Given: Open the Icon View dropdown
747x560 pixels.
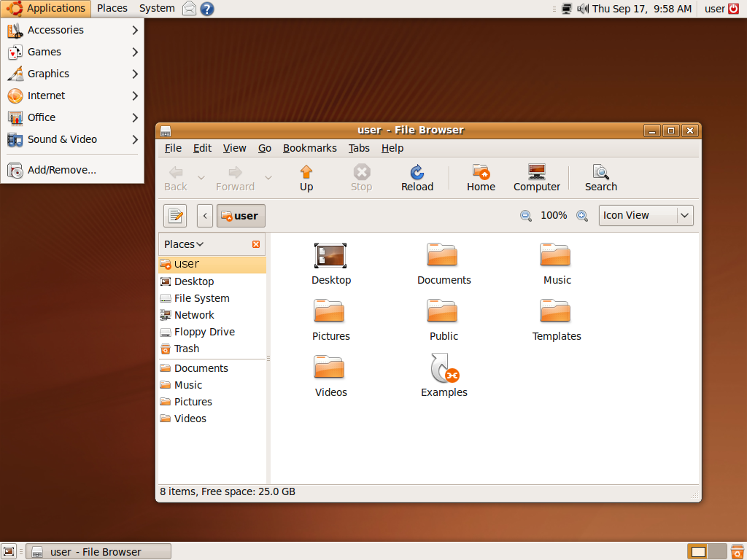Looking at the screenshot, I should coord(646,216).
